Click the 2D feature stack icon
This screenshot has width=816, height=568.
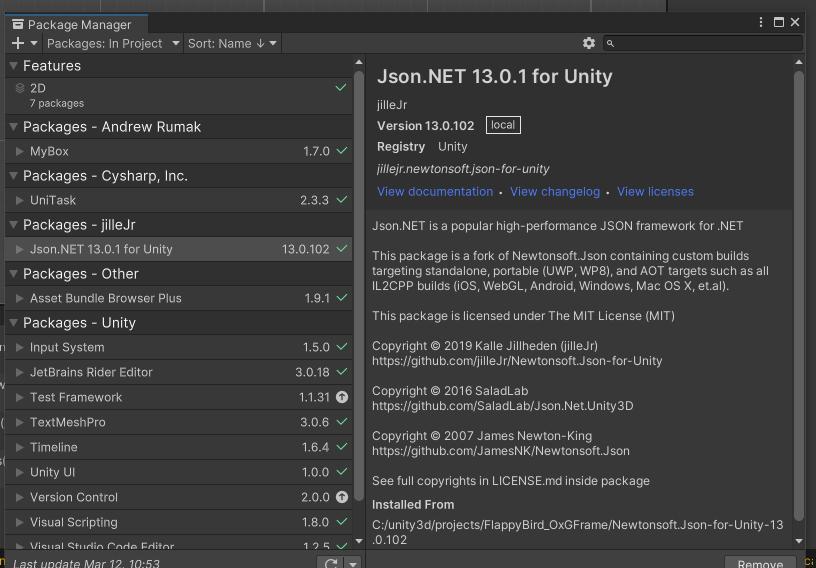[20, 88]
